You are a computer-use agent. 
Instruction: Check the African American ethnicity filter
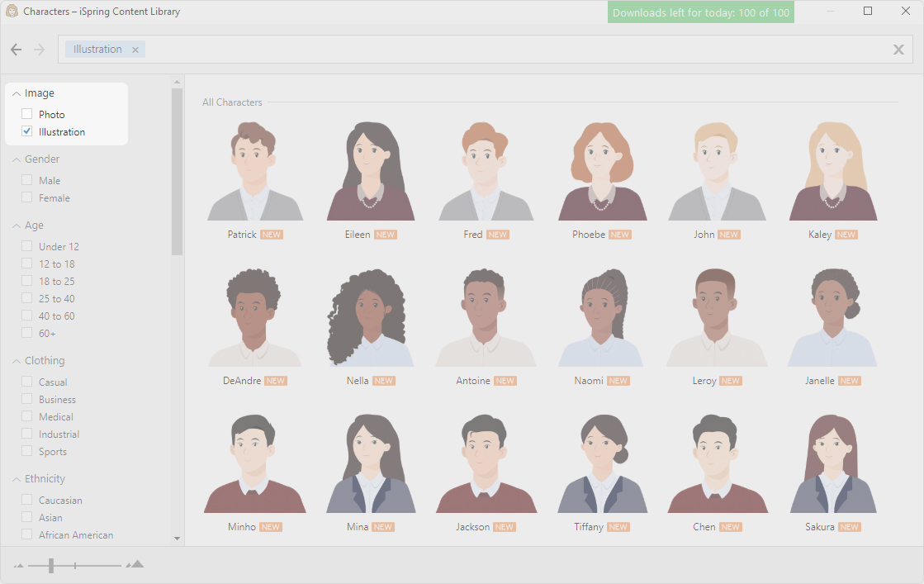pyautogui.click(x=27, y=534)
